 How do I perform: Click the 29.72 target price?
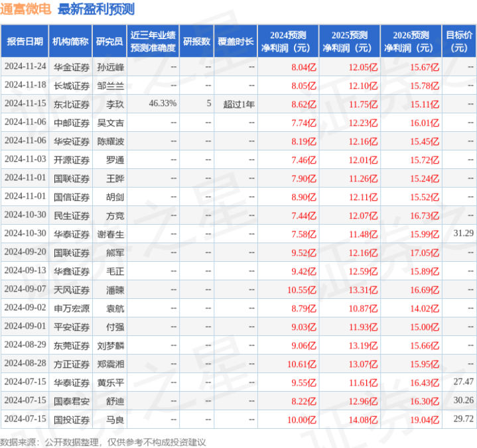(x=463, y=419)
